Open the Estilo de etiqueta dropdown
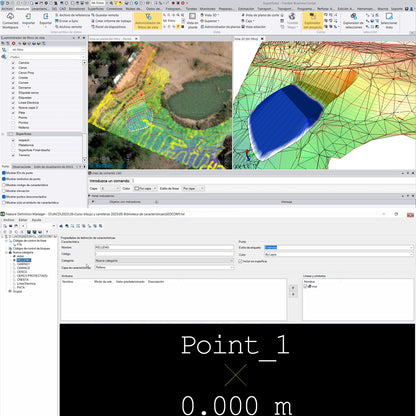416x416 pixels. click(x=339, y=247)
